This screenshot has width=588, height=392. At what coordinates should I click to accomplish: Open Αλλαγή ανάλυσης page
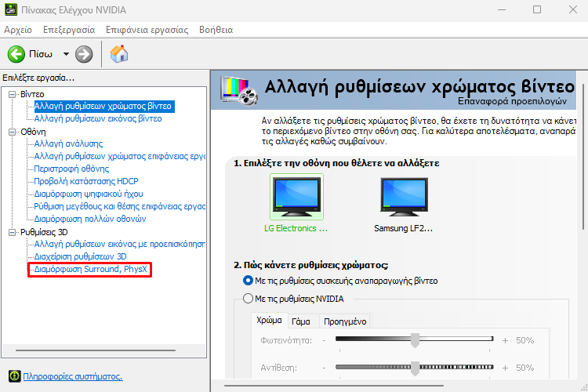[x=68, y=143]
